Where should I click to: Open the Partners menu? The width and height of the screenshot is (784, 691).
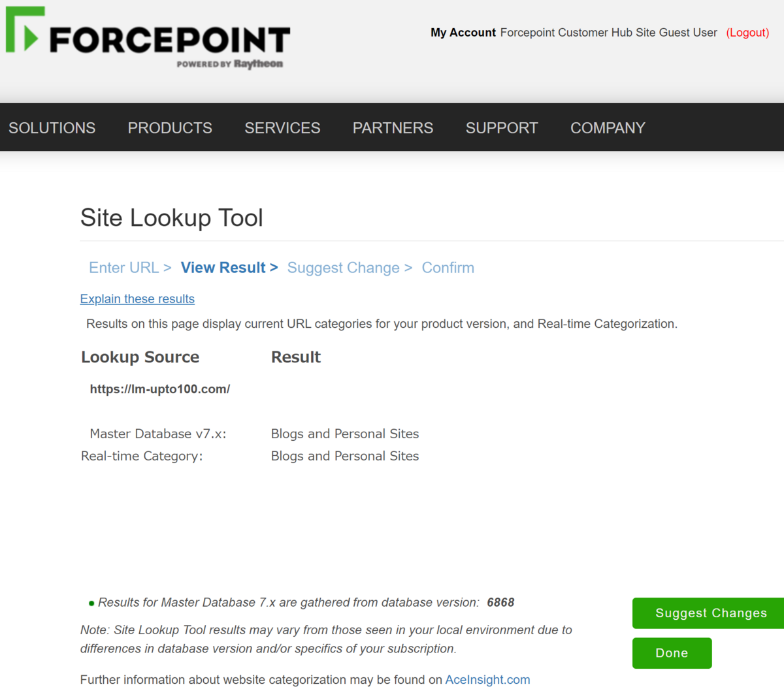[393, 128]
